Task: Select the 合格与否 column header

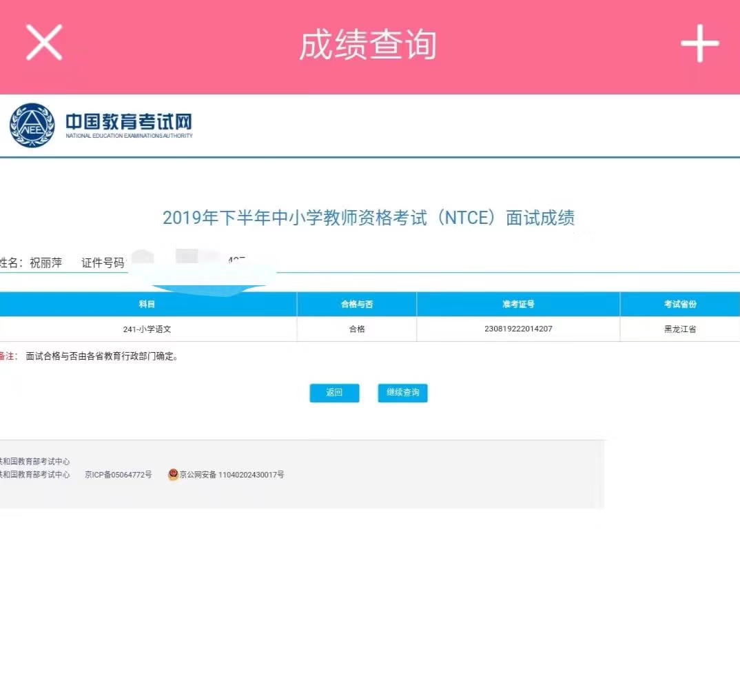Action: tap(356, 304)
